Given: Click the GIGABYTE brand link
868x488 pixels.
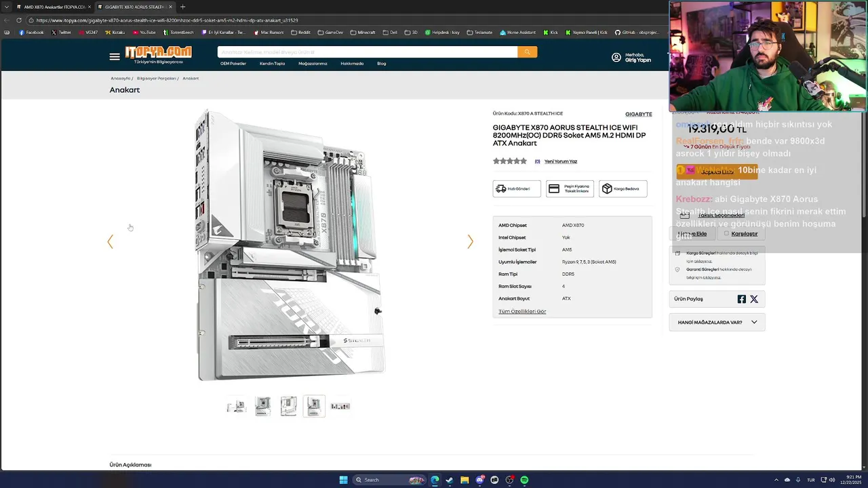Looking at the screenshot, I should point(639,114).
